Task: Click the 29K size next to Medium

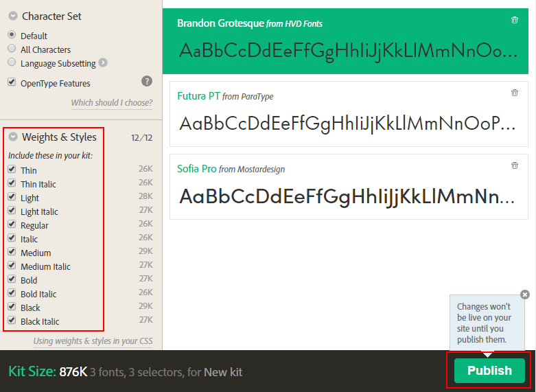Action: click(x=145, y=251)
